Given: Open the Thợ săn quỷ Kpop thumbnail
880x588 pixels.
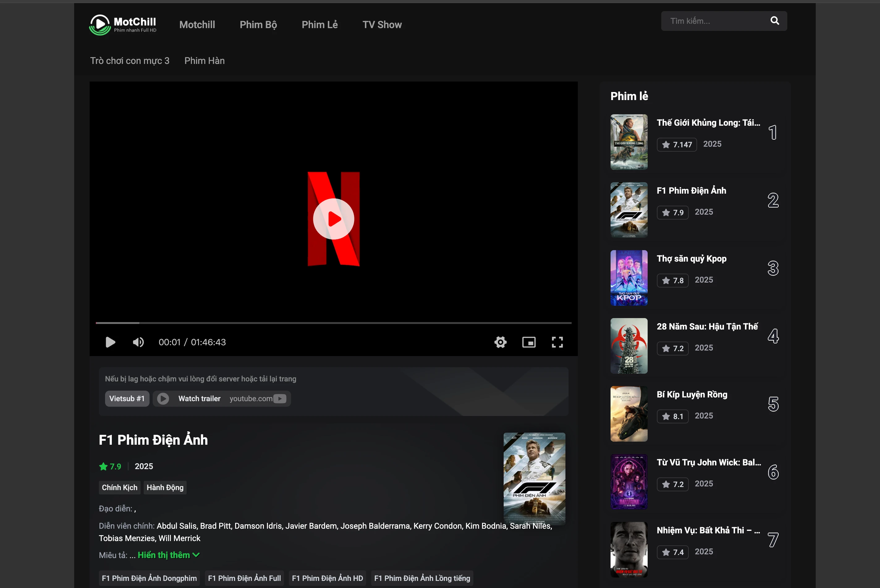Looking at the screenshot, I should (x=629, y=278).
